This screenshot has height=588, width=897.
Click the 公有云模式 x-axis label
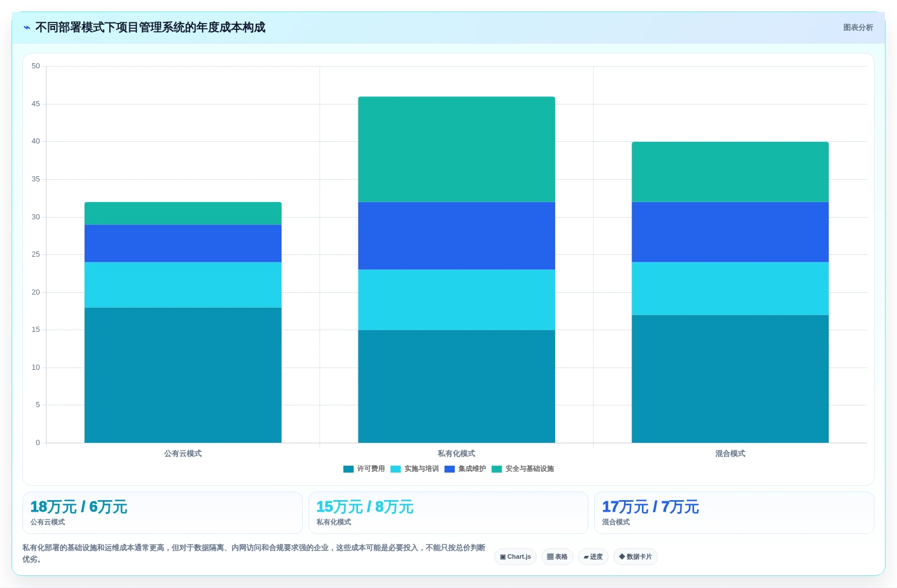pyautogui.click(x=183, y=454)
